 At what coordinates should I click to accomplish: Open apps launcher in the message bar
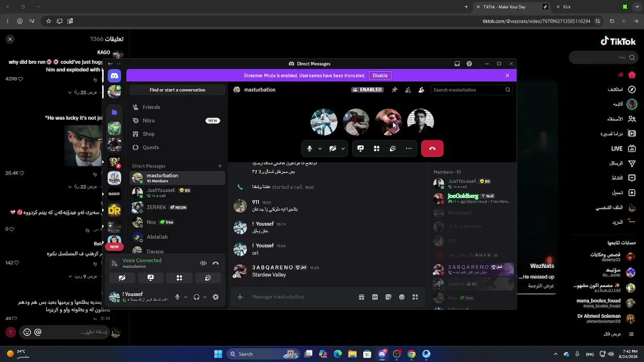(415, 297)
